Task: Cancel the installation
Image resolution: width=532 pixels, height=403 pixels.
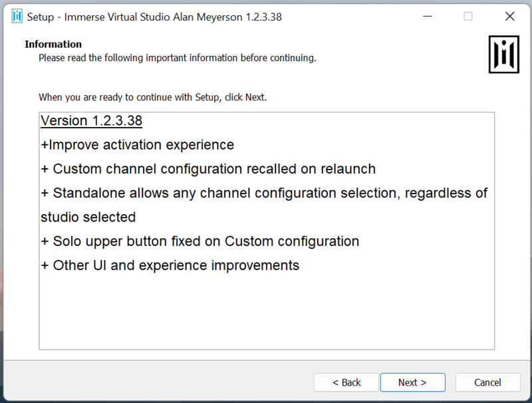Action: click(487, 382)
